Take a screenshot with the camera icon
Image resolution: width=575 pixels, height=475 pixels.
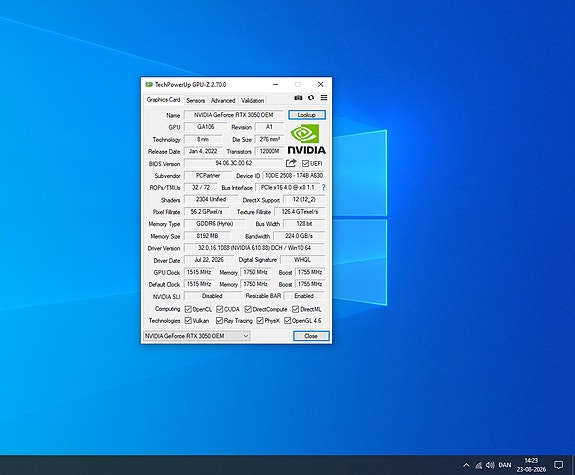tap(298, 98)
